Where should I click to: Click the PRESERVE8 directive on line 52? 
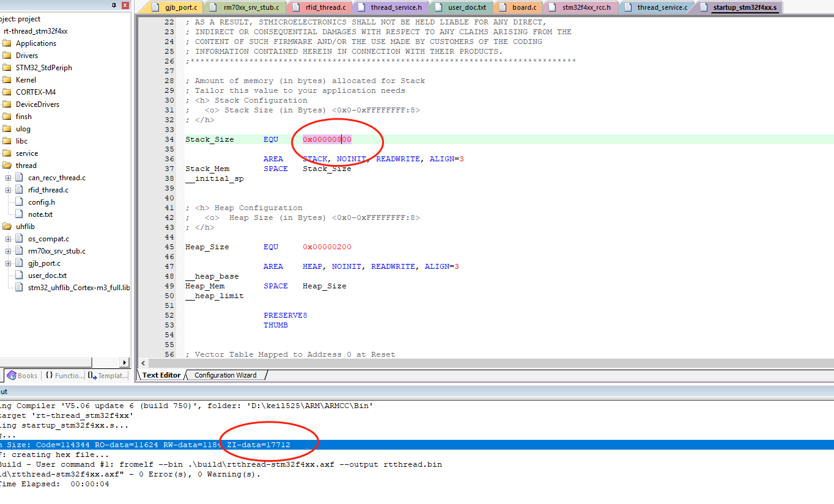(x=286, y=315)
